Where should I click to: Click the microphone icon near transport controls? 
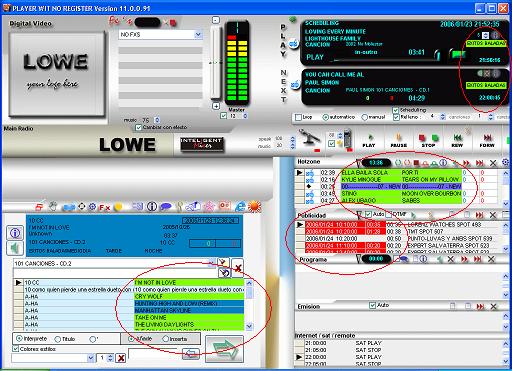pos(309,139)
